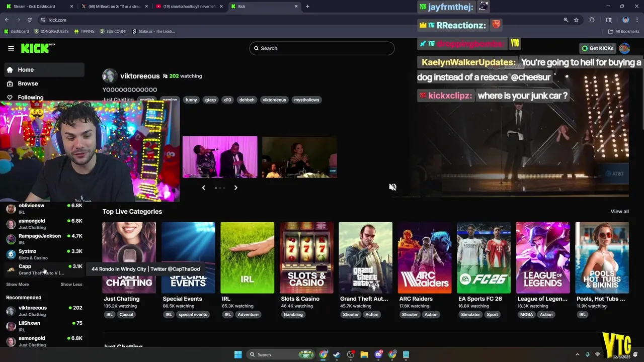644x362 pixels.
Task: Open File Explorer from the taskbar
Action: [364, 354]
